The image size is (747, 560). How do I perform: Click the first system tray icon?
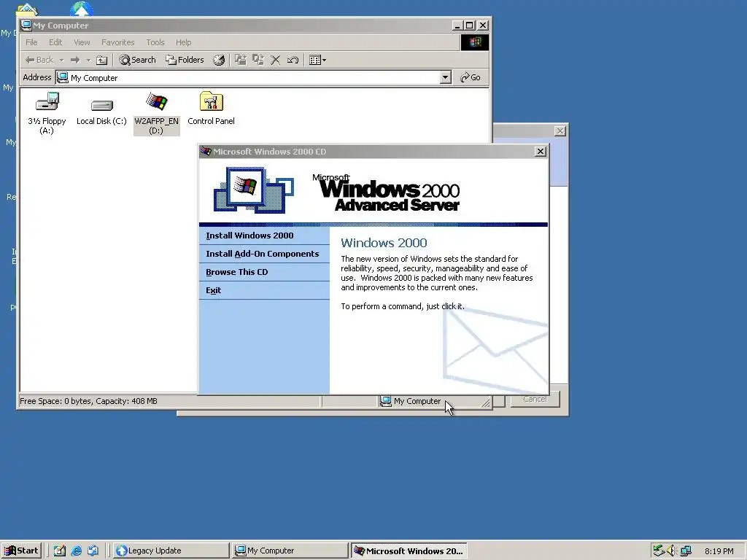[x=659, y=551]
